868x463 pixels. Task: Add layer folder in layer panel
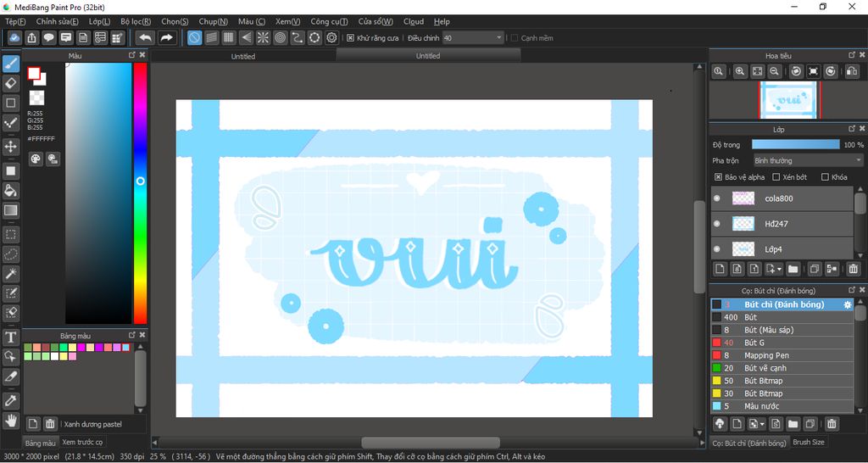pos(793,269)
